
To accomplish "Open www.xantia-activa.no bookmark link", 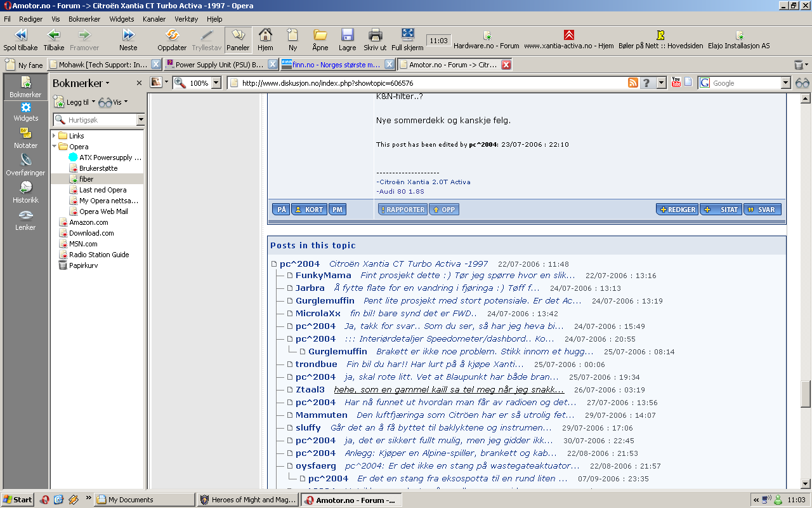I will (568, 40).
